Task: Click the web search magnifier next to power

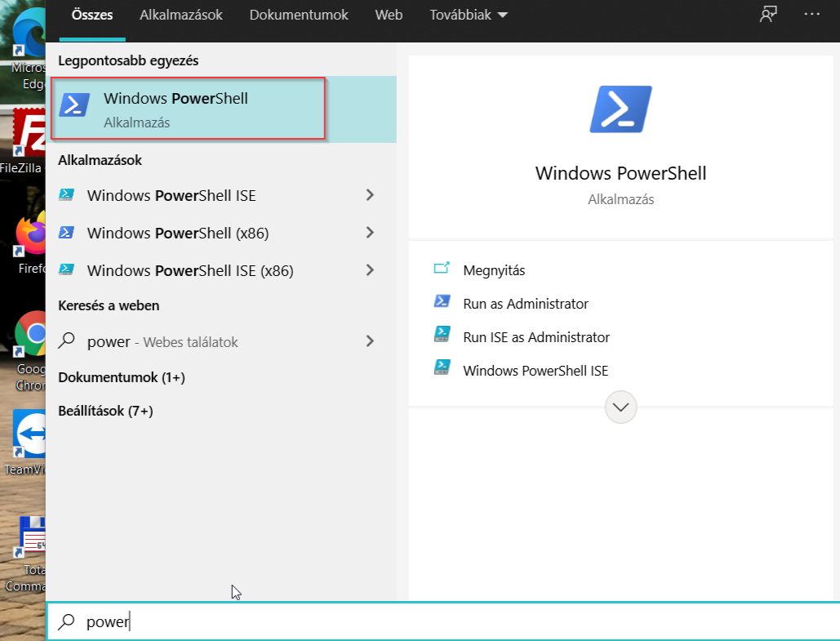Action: coord(66,341)
